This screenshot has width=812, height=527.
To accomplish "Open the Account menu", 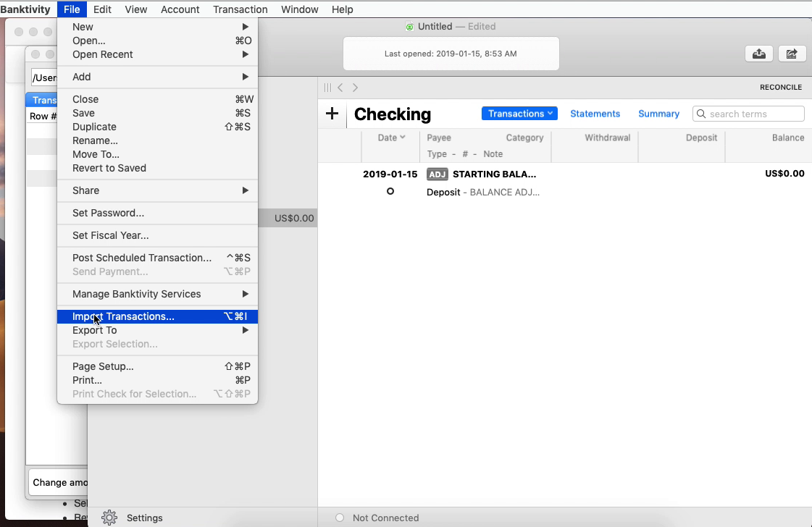I will (180, 9).
